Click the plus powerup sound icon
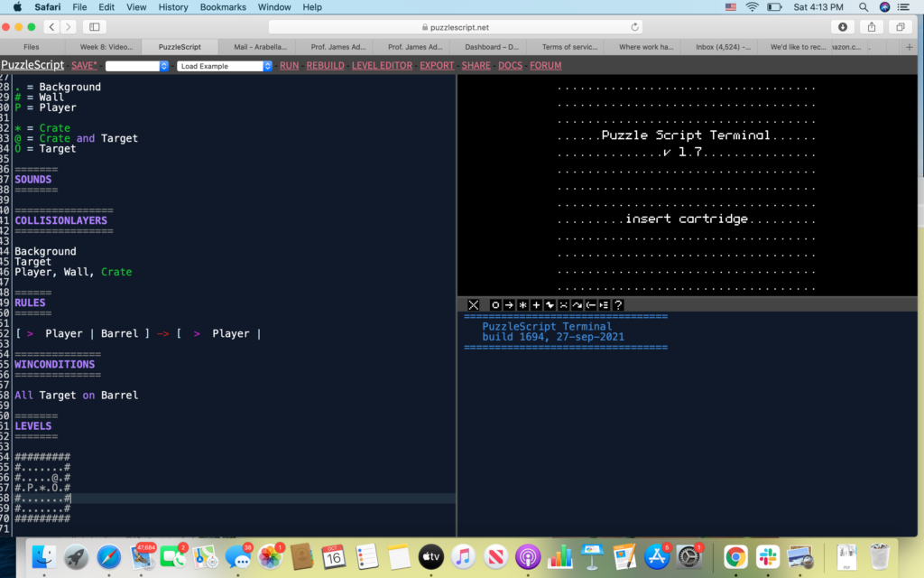 point(536,305)
